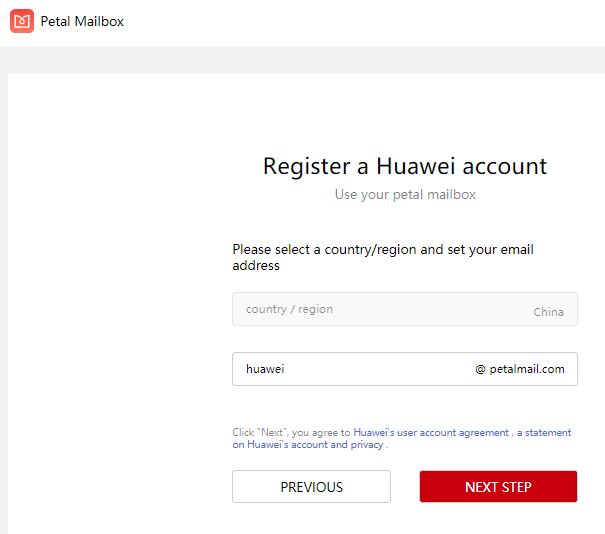The width and height of the screenshot is (605, 534).
Task: Go back with the PREVIOUS button
Action: [311, 487]
